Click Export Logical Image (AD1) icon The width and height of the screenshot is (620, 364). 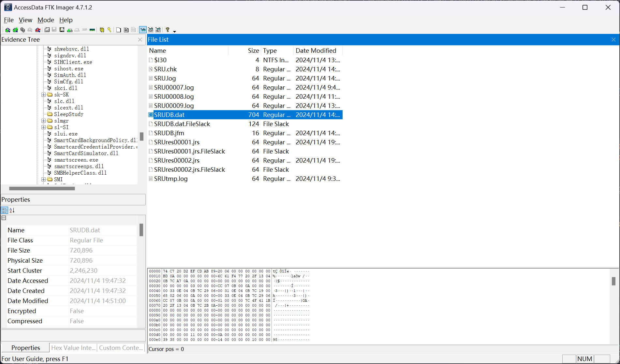pos(62,30)
